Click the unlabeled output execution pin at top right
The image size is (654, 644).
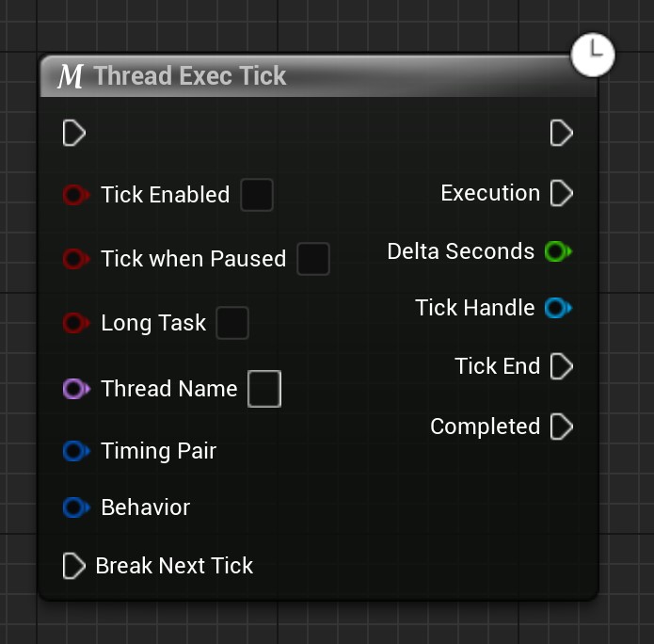[562, 133]
